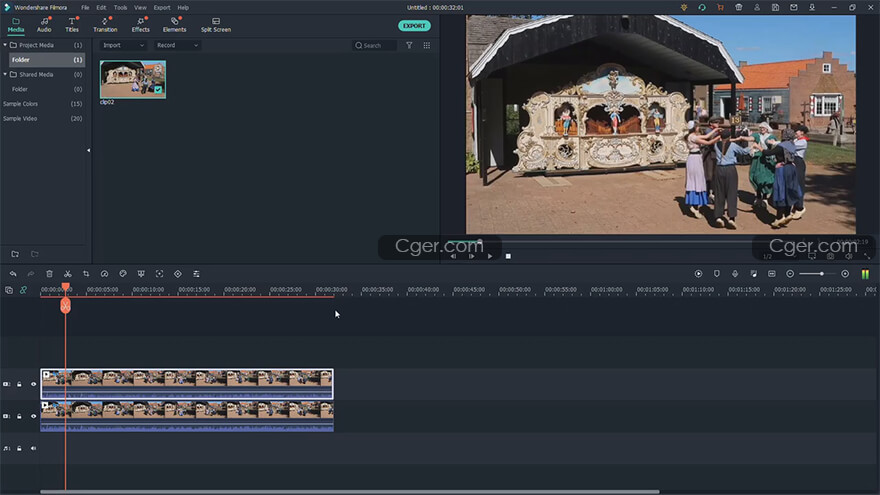Click the Render Preview icon
Viewport: 880px width, 495px height.
698,274
